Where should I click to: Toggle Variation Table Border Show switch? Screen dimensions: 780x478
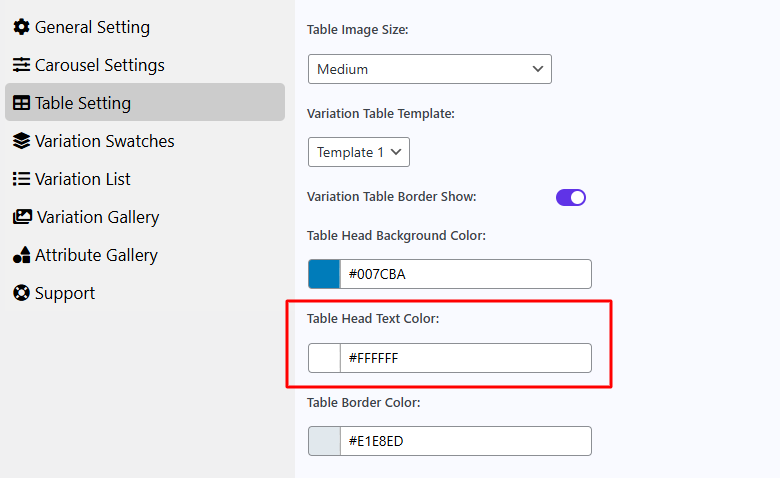(x=571, y=197)
